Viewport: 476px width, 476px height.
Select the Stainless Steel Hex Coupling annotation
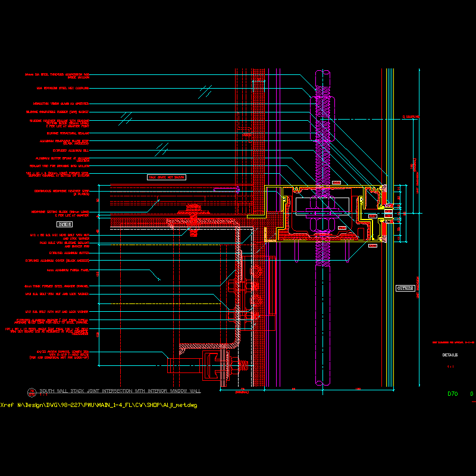click(x=62, y=88)
